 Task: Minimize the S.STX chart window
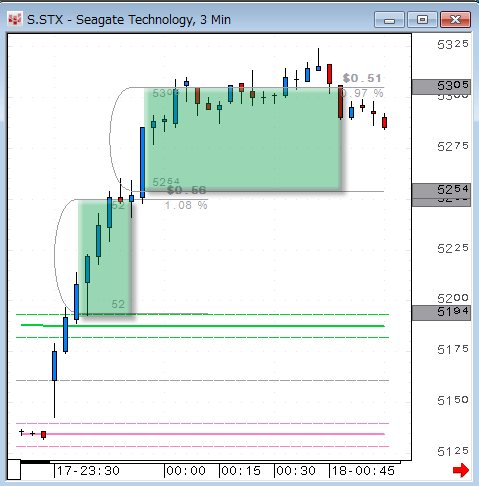(389, 19)
